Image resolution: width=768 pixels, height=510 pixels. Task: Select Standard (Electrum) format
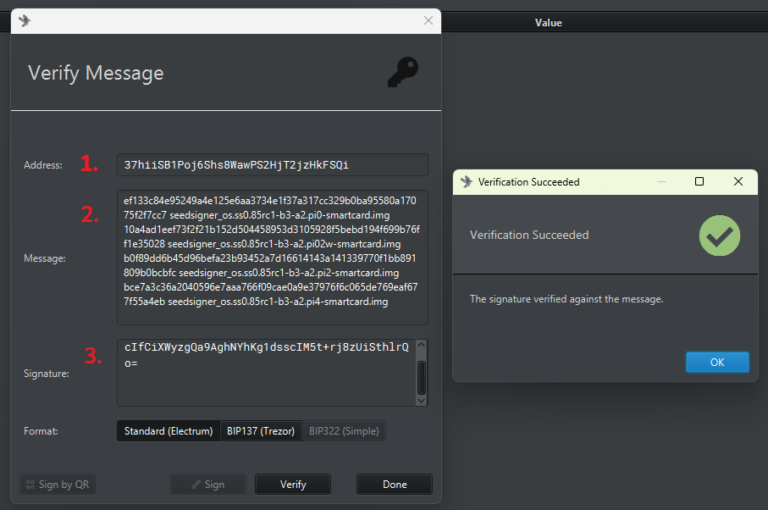pyautogui.click(x=168, y=431)
